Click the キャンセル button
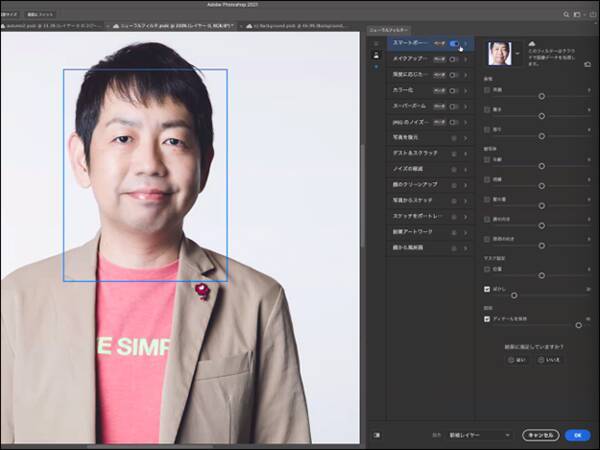The width and height of the screenshot is (600, 450). pyautogui.click(x=540, y=435)
